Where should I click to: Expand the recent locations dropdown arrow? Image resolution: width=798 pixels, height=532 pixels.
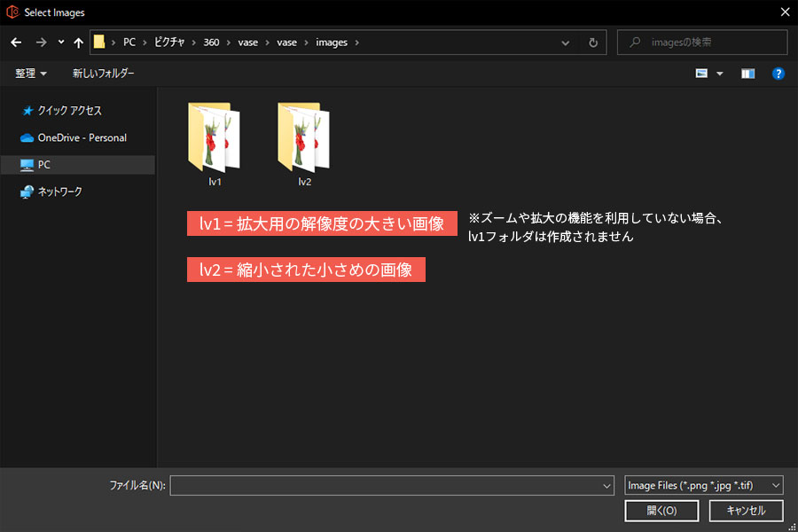pyautogui.click(x=60, y=43)
